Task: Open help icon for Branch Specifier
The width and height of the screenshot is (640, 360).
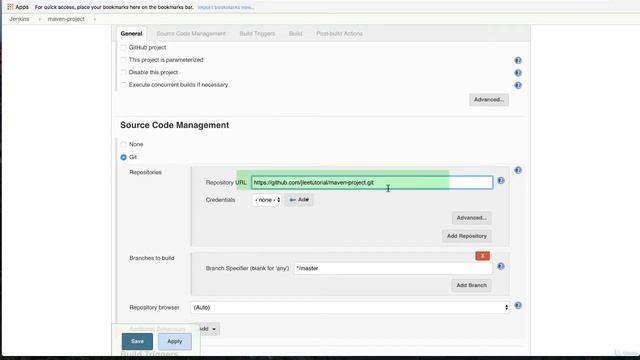Action: coord(501,266)
